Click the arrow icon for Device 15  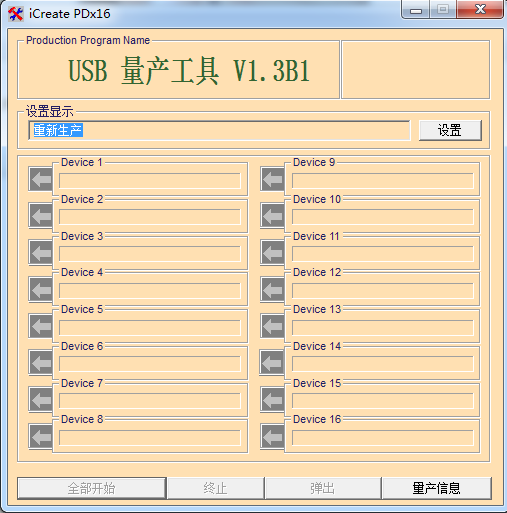pyautogui.click(x=272, y=399)
